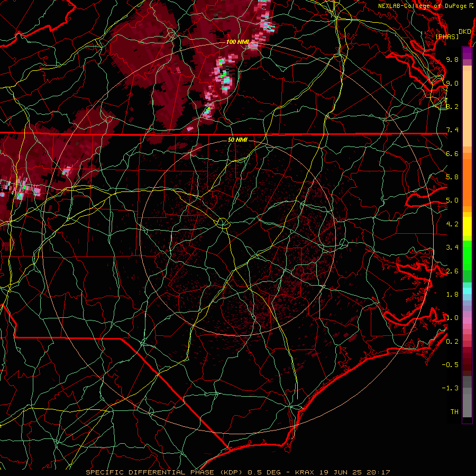Click the 0.2 scale value
The image size is (476, 476).
[x=452, y=341]
